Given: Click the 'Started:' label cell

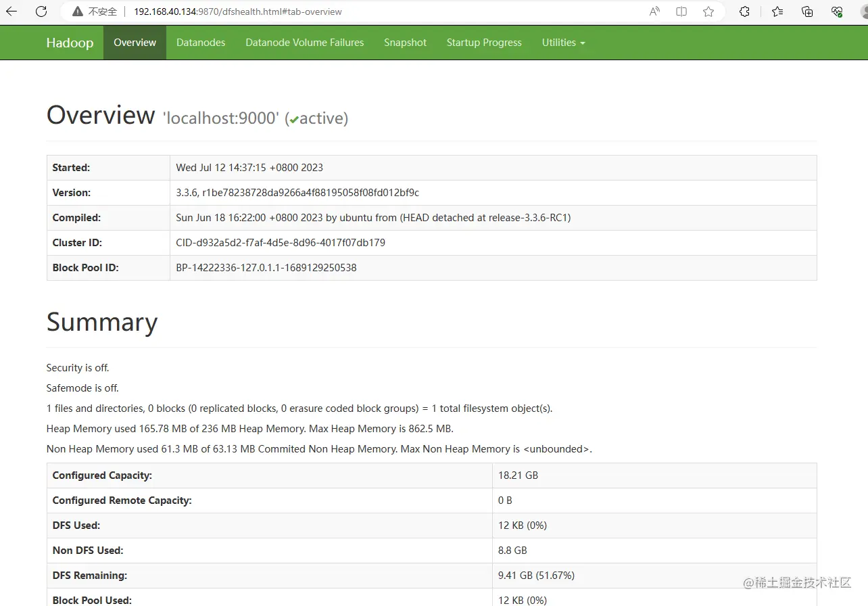Looking at the screenshot, I should coord(108,168).
